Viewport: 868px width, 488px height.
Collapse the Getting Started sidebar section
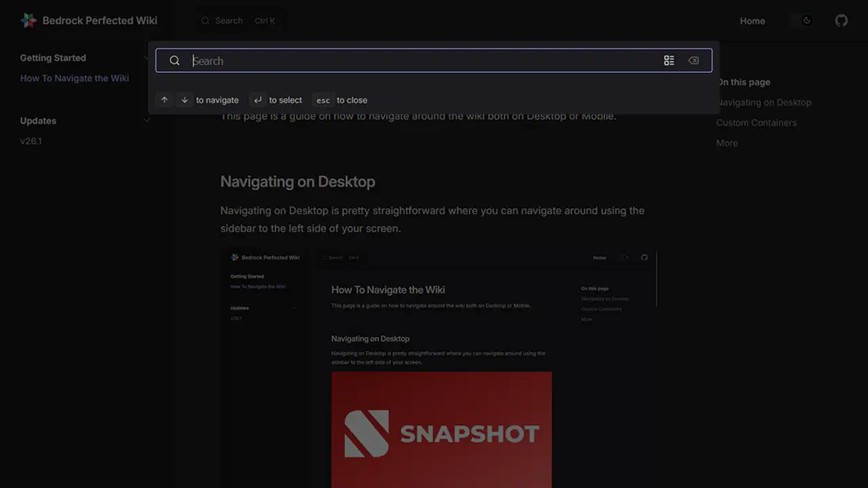(146, 58)
